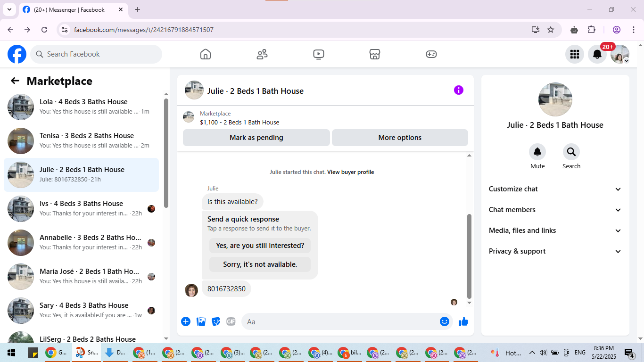This screenshot has width=644, height=362.
Task: Search in conversation using the magnifier icon
Action: (571, 152)
